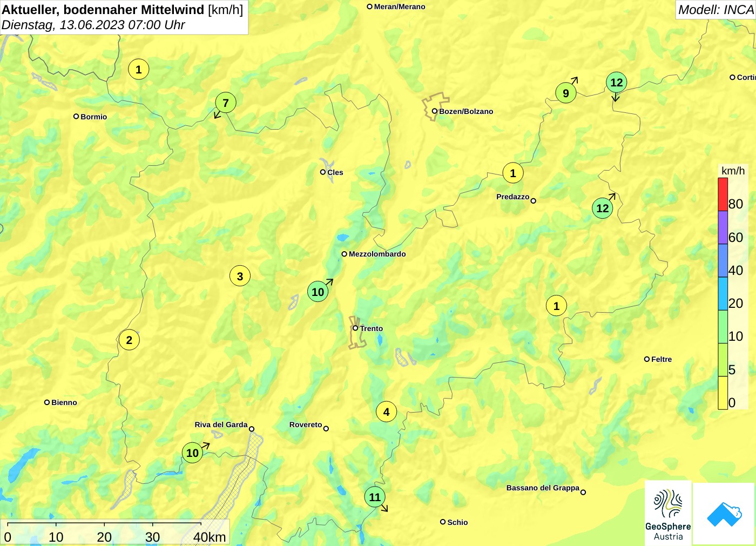Select wind marker 12 east of Predazzo
Image resolution: width=756 pixels, height=546 pixels.
(x=603, y=208)
